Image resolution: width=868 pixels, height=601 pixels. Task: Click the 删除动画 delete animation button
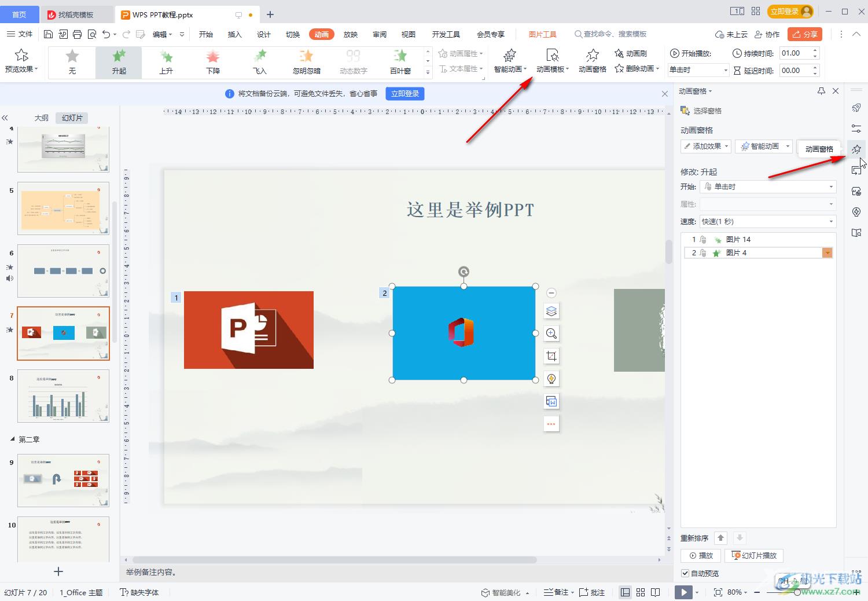(x=637, y=68)
